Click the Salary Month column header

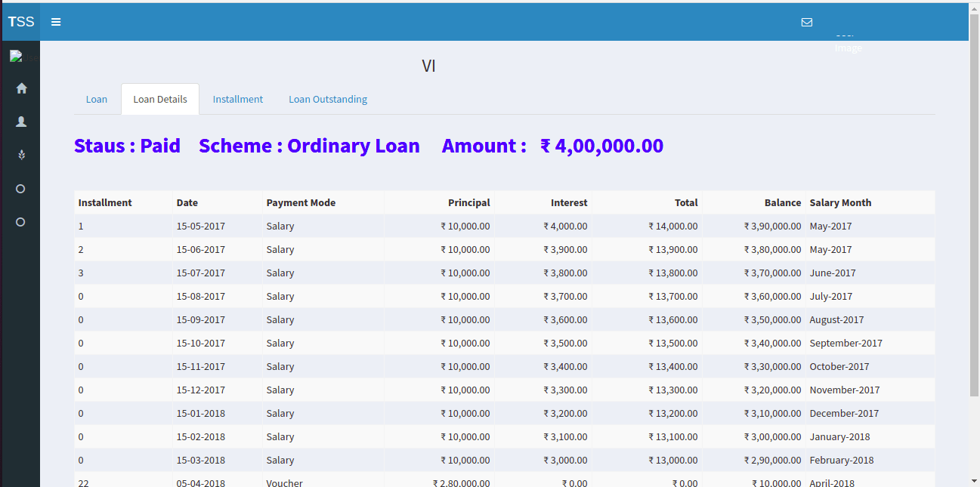[x=840, y=202]
